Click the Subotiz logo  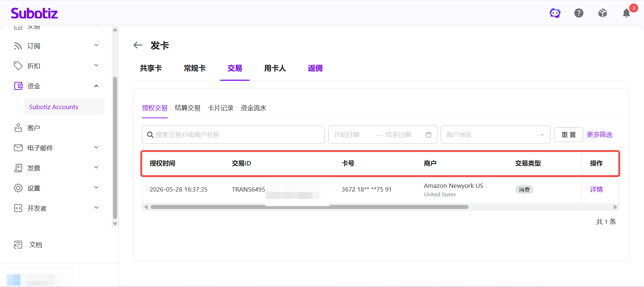coord(34,13)
